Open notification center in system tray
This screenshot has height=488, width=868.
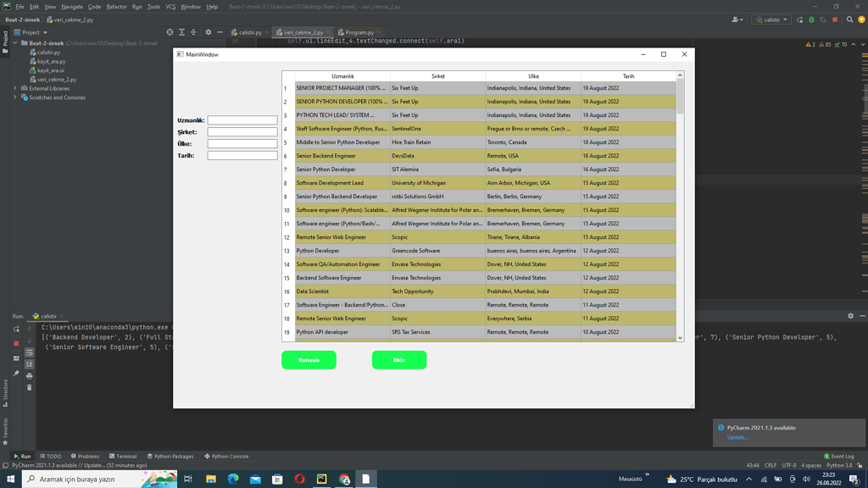tap(854, 480)
